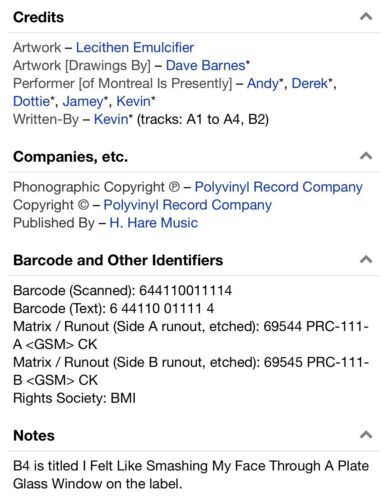This screenshot has width=388, height=500.
Task: Click the Credits section heading
Action: 38,17
